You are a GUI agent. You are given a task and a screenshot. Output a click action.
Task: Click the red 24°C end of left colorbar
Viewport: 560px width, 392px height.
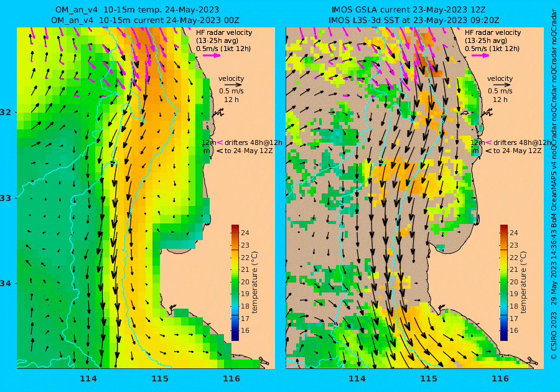tap(235, 228)
